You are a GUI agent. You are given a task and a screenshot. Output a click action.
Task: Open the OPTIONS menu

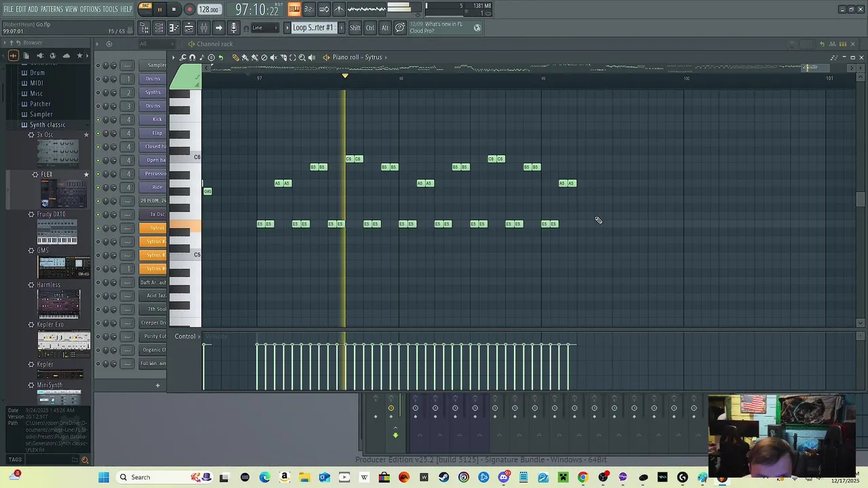click(x=90, y=9)
